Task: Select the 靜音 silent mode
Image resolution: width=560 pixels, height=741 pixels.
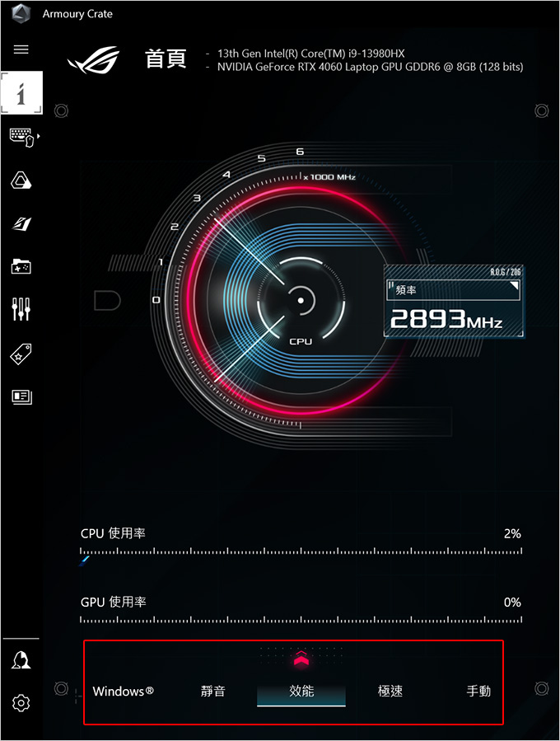Action: [213, 692]
